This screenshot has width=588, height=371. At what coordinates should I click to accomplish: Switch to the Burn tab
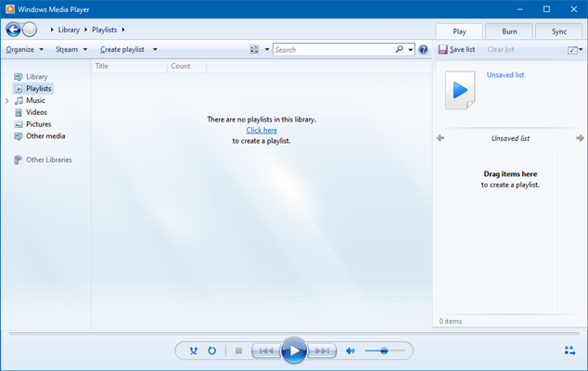click(x=509, y=32)
